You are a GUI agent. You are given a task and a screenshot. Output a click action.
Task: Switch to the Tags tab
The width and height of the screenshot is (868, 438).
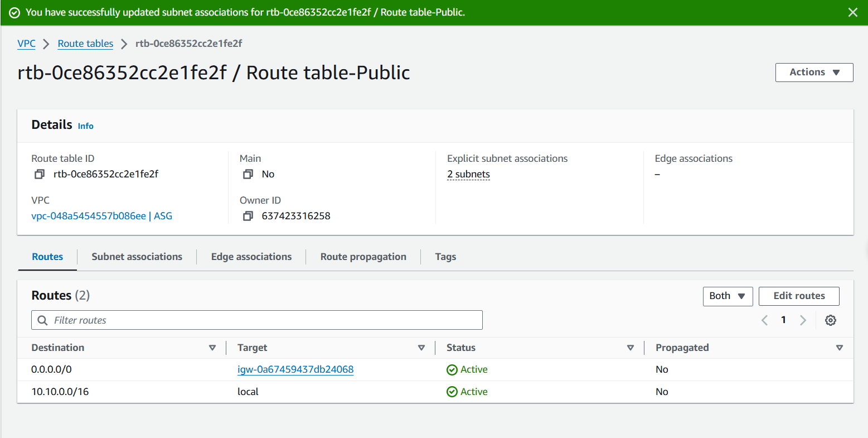445,256
